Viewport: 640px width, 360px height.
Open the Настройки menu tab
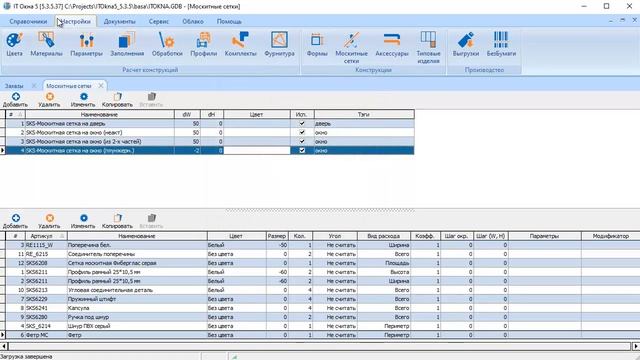[76, 21]
